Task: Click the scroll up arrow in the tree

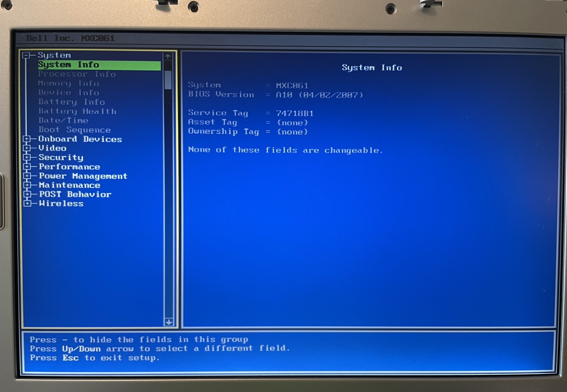Action: [x=168, y=56]
